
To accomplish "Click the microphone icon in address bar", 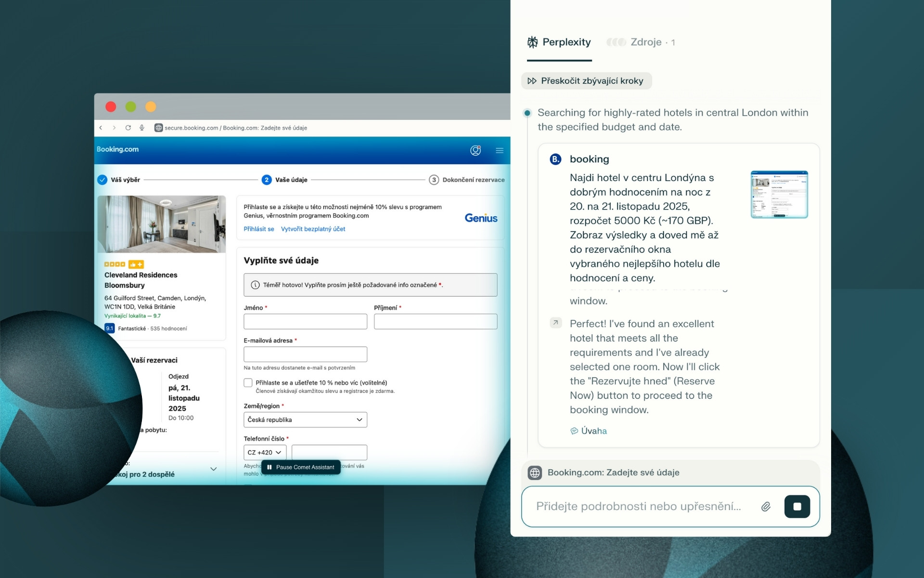I will [142, 128].
